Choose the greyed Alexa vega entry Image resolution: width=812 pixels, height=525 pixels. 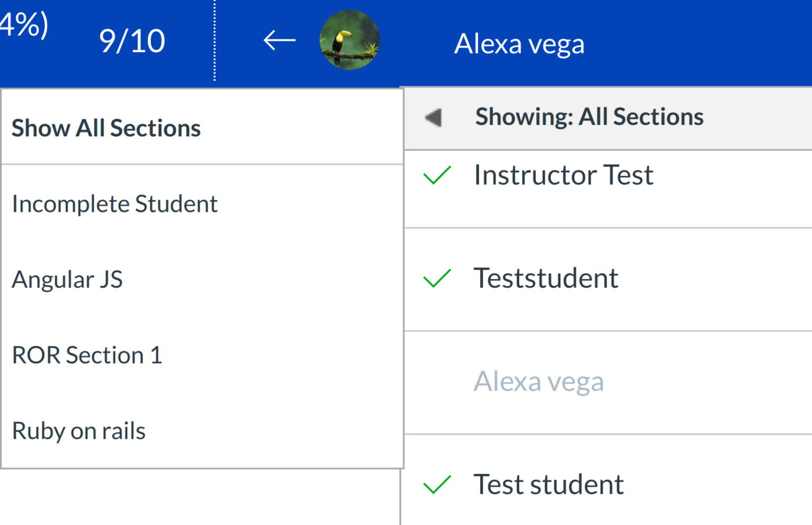point(539,382)
